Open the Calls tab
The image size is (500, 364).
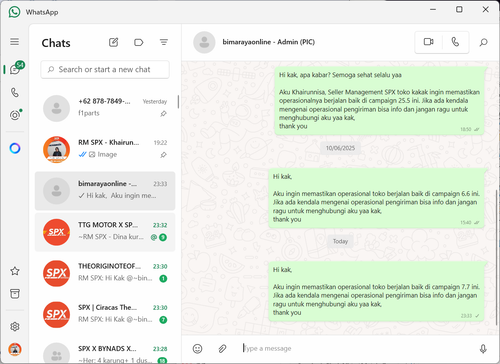[x=15, y=92]
